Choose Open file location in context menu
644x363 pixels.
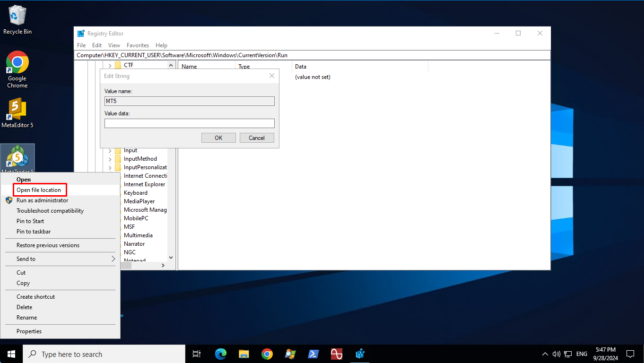click(x=39, y=190)
